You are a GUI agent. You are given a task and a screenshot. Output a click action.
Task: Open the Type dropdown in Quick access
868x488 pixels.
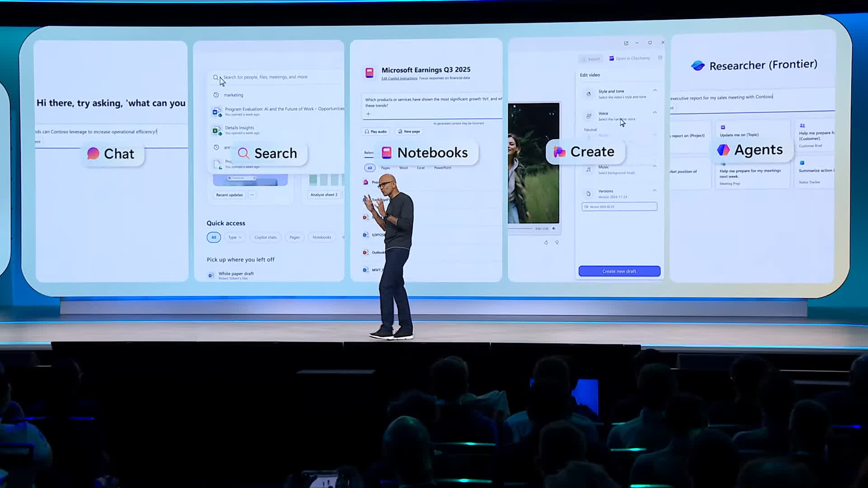click(x=235, y=237)
